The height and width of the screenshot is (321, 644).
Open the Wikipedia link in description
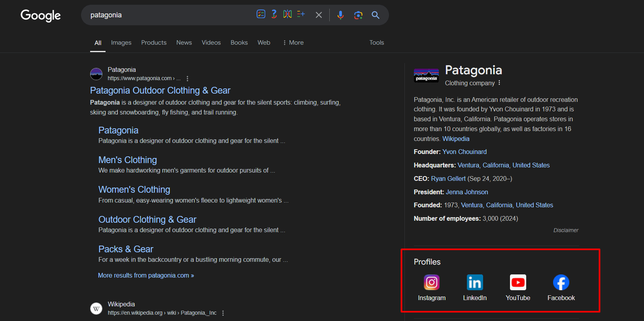click(x=456, y=139)
